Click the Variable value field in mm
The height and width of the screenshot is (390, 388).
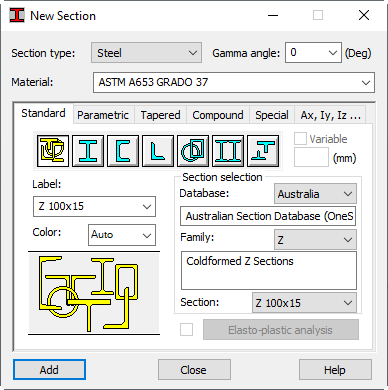311,157
